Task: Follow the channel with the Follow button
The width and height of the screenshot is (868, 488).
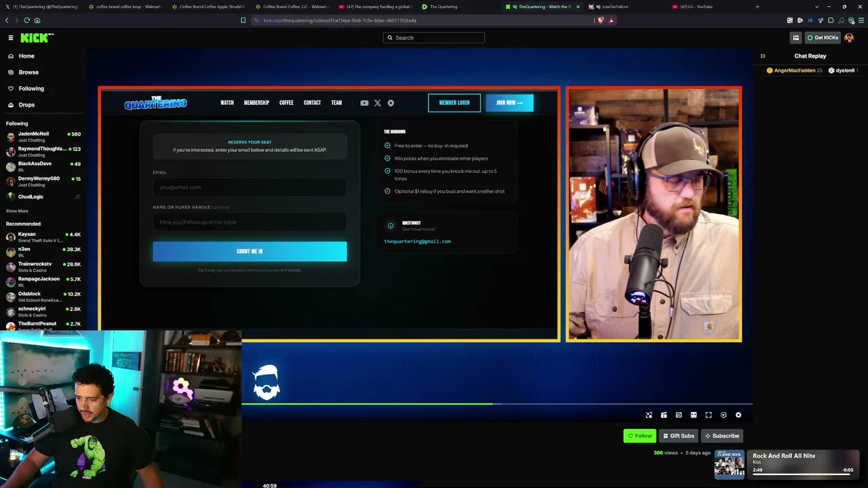Action: tap(639, 436)
